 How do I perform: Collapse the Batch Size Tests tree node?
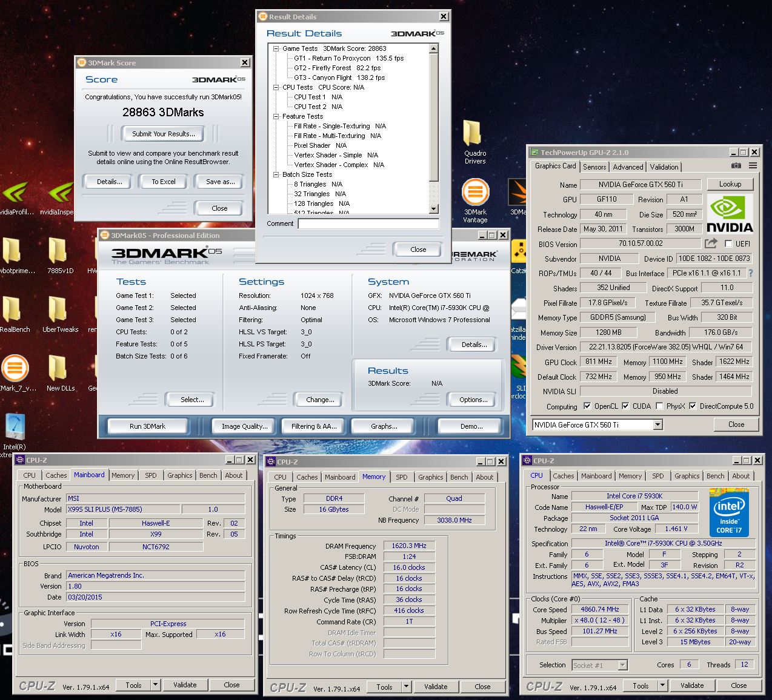(x=276, y=174)
